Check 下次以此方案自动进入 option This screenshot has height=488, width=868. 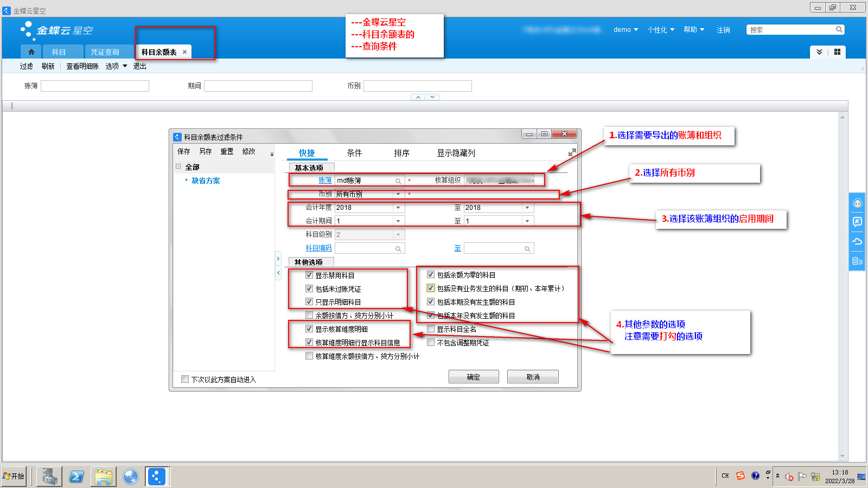coord(185,380)
